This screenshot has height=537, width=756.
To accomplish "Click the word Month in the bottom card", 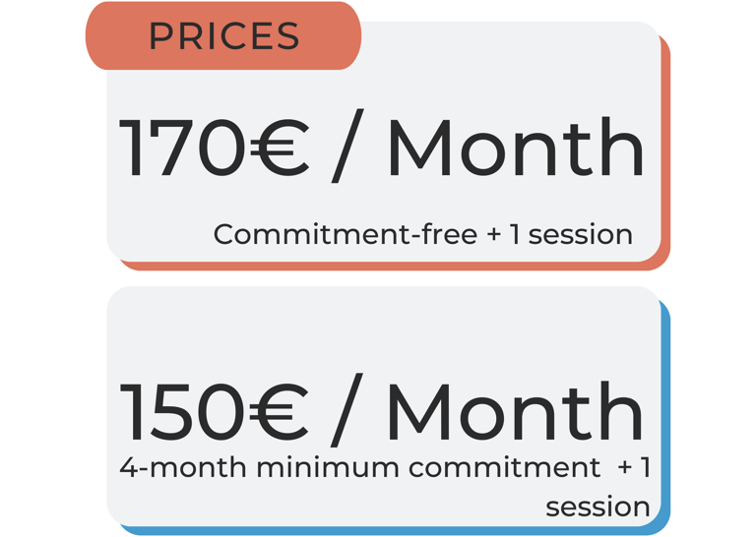I will tap(516, 412).
